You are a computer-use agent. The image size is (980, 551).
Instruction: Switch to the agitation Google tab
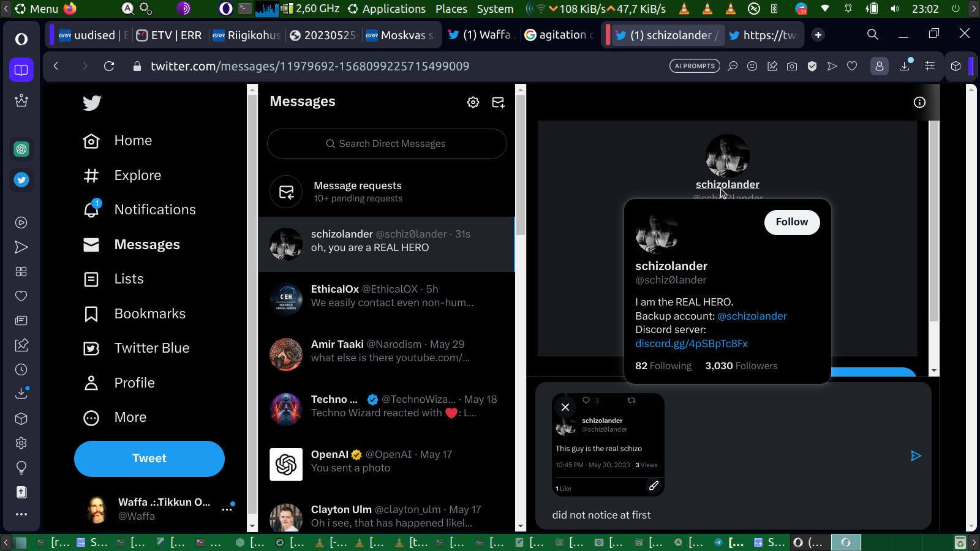tap(559, 35)
